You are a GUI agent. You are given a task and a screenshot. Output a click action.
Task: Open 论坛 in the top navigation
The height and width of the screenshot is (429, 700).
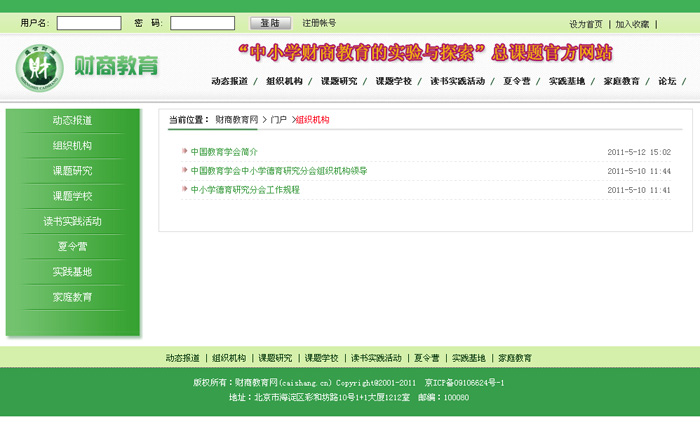tap(667, 81)
